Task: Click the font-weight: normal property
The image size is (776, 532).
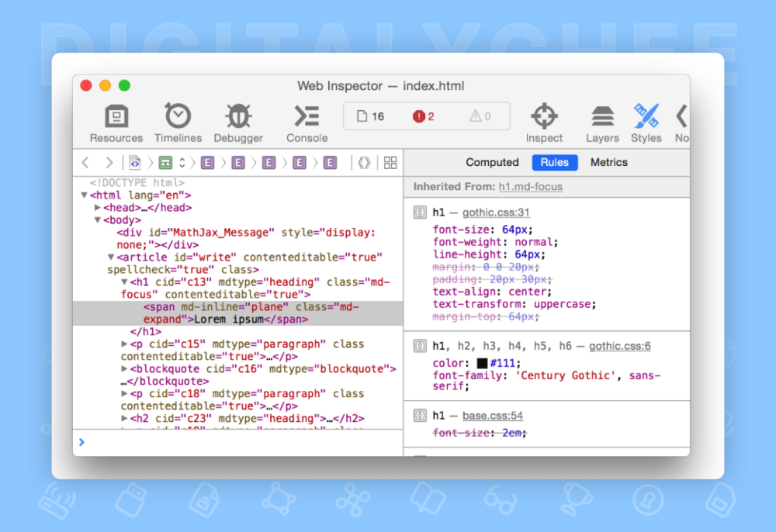Action: [495, 242]
